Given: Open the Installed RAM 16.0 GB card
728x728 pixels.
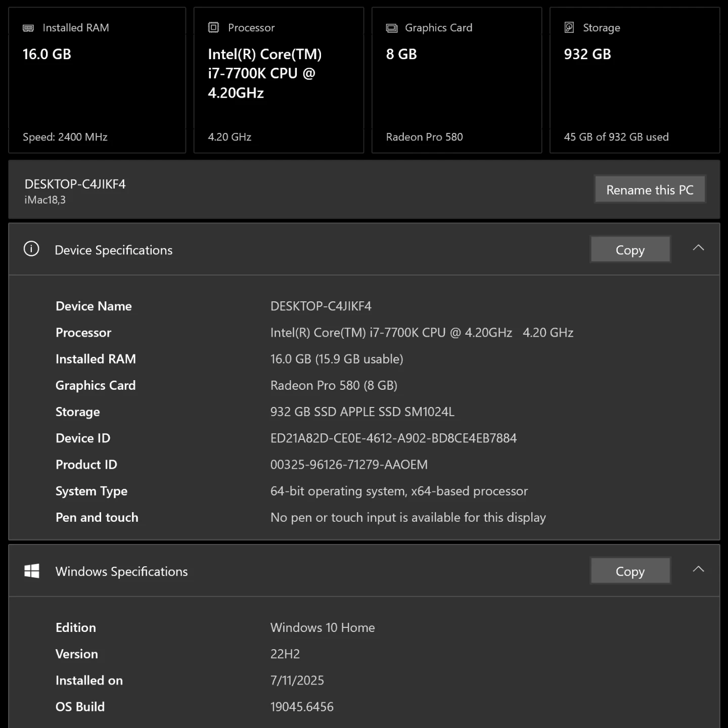Looking at the screenshot, I should click(97, 81).
